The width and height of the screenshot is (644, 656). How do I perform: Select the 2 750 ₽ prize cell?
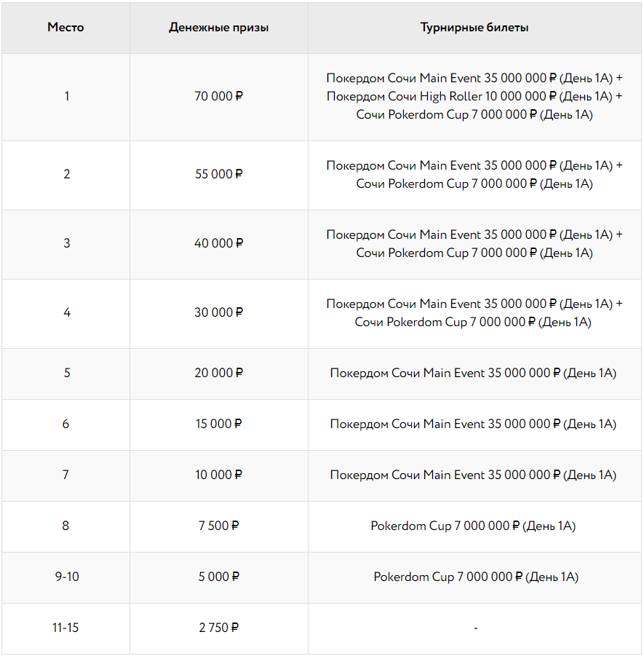(218, 628)
